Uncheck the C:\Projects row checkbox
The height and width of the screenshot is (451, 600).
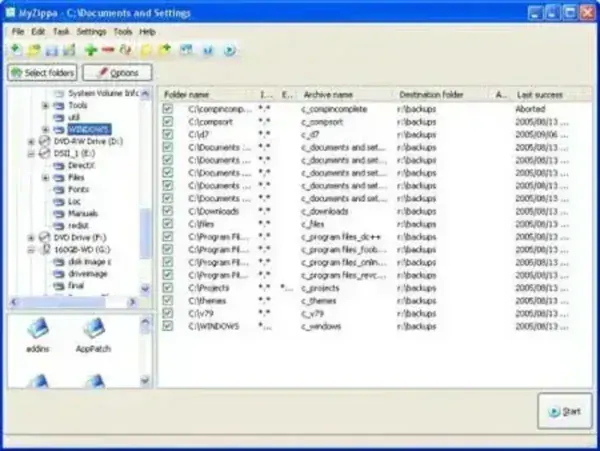168,288
